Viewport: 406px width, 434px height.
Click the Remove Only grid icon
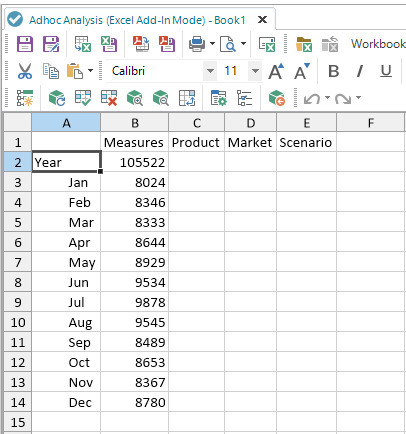(109, 98)
